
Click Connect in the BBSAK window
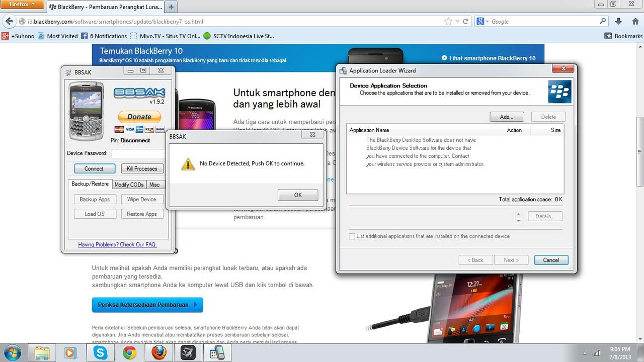coord(94,169)
